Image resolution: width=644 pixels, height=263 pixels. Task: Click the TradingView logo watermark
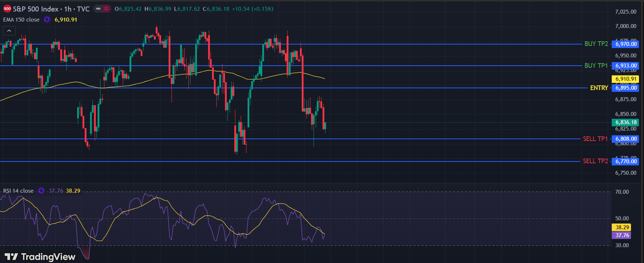pyautogui.click(x=40, y=257)
